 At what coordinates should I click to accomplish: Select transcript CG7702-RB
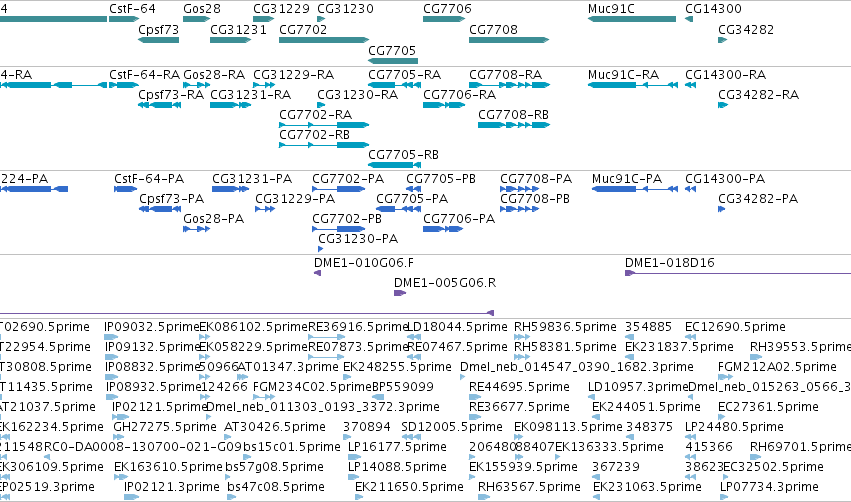coord(324,145)
